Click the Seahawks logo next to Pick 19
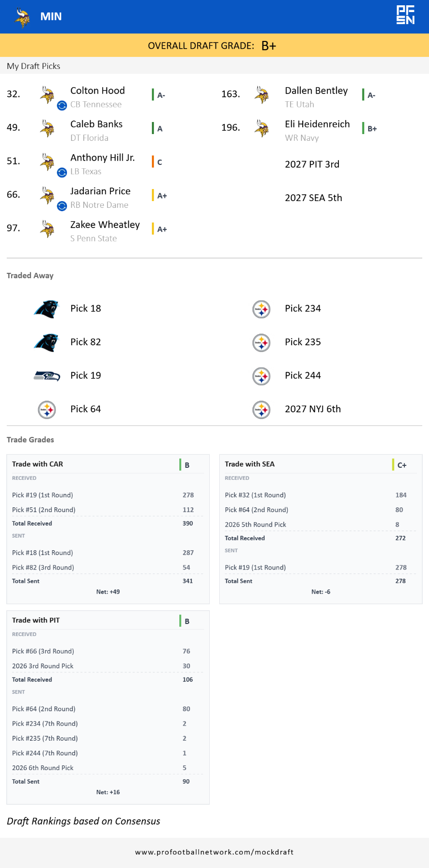Screen dimensions: 429x868 [47, 376]
